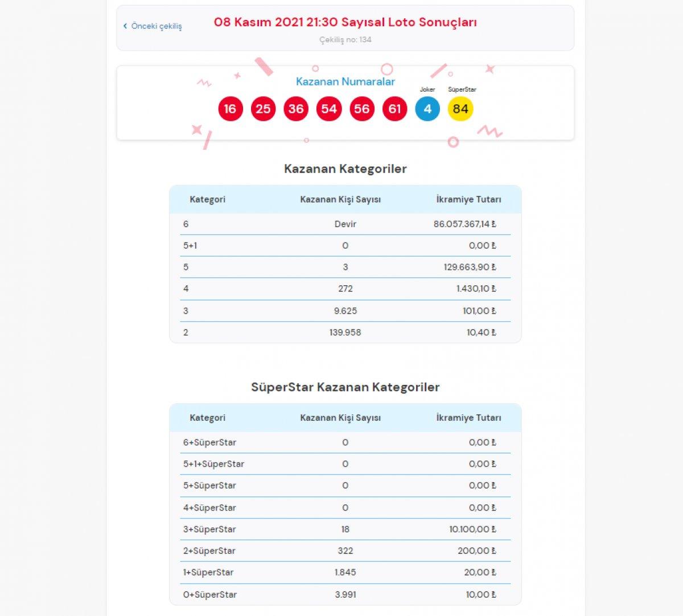Image resolution: width=683 pixels, height=616 pixels.
Task: Click the red ball numbered 25
Action: 263,109
